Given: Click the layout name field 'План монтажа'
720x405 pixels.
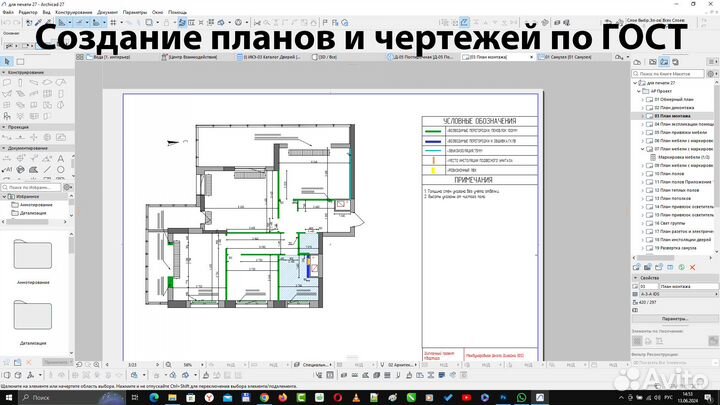Looking at the screenshot, I should 688,287.
